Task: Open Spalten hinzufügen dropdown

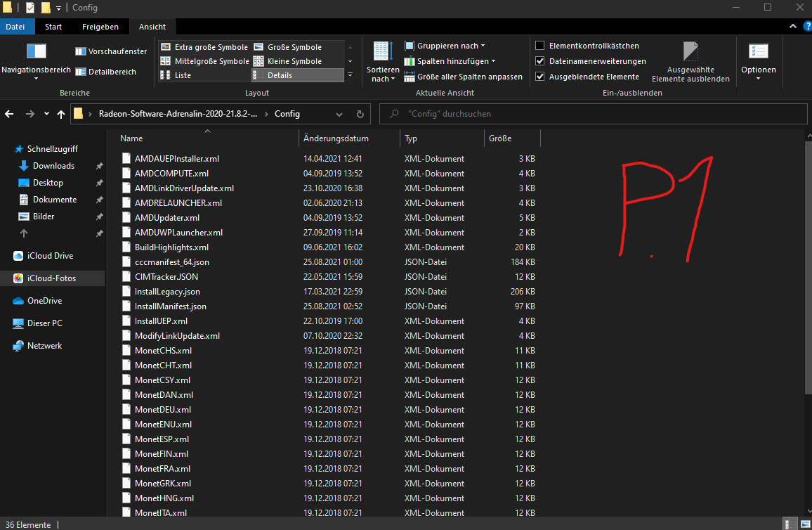Action: tap(450, 61)
